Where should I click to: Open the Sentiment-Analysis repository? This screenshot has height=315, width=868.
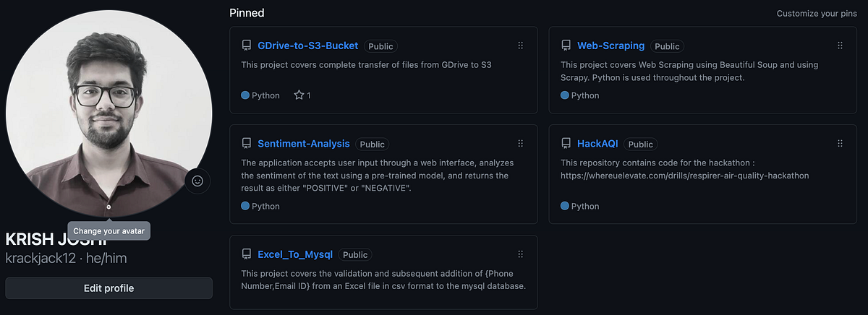point(303,144)
